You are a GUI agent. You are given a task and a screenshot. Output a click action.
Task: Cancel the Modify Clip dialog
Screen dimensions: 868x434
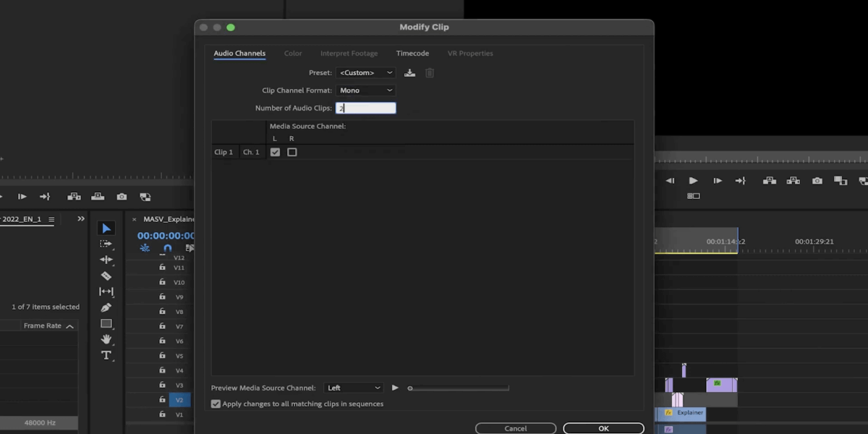coord(515,428)
